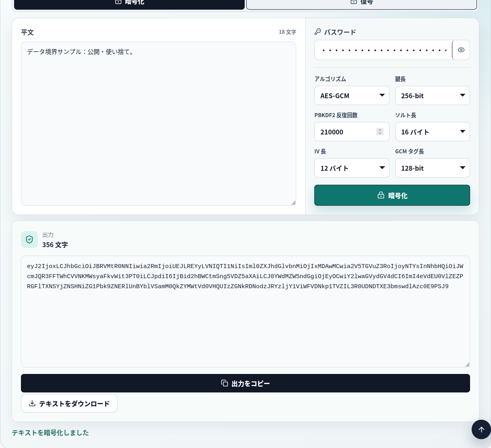491x448 pixels.
Task: Click the 平文 label
Action: coord(27,32)
